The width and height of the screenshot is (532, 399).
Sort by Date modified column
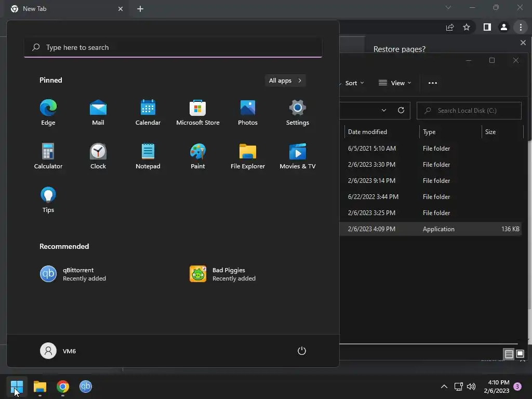point(382,132)
